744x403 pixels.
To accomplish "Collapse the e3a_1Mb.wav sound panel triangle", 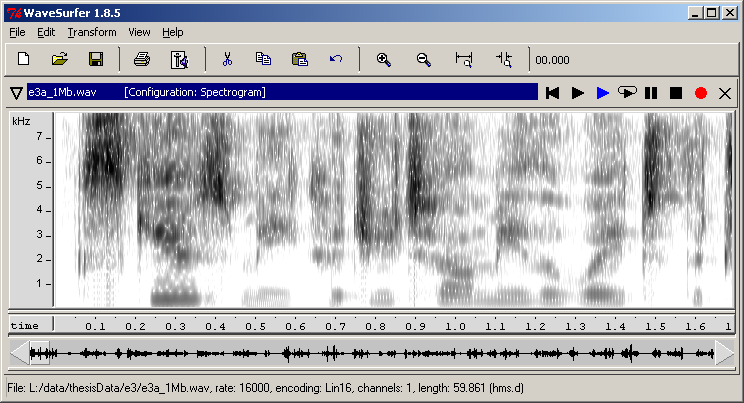I will [16, 92].
